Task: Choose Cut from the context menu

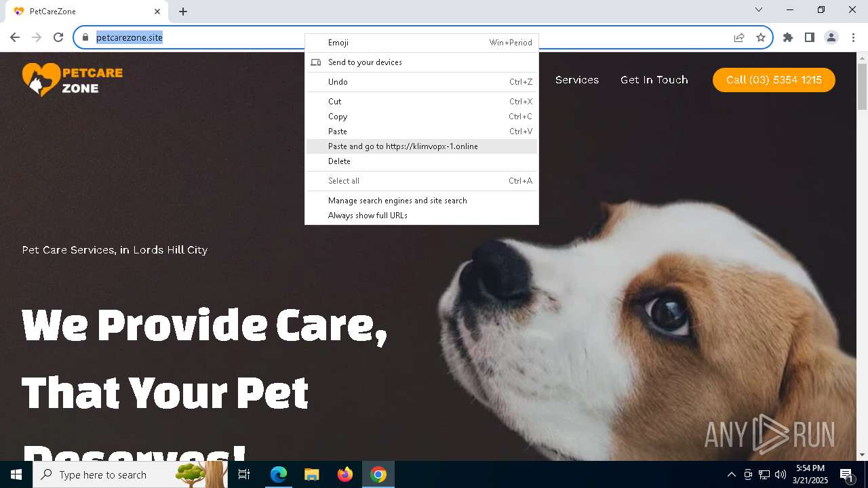Action: pos(422,102)
